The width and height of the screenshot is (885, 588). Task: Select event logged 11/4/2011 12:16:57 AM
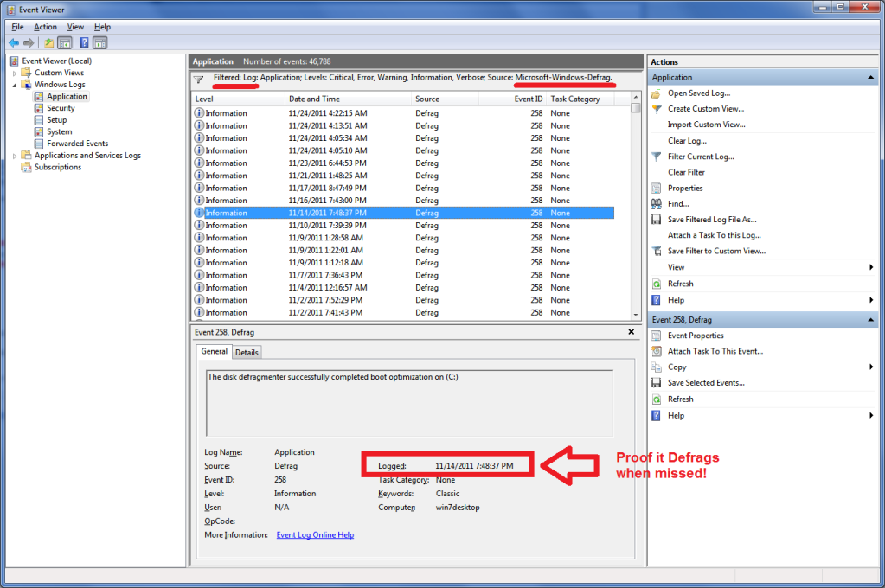(x=403, y=288)
